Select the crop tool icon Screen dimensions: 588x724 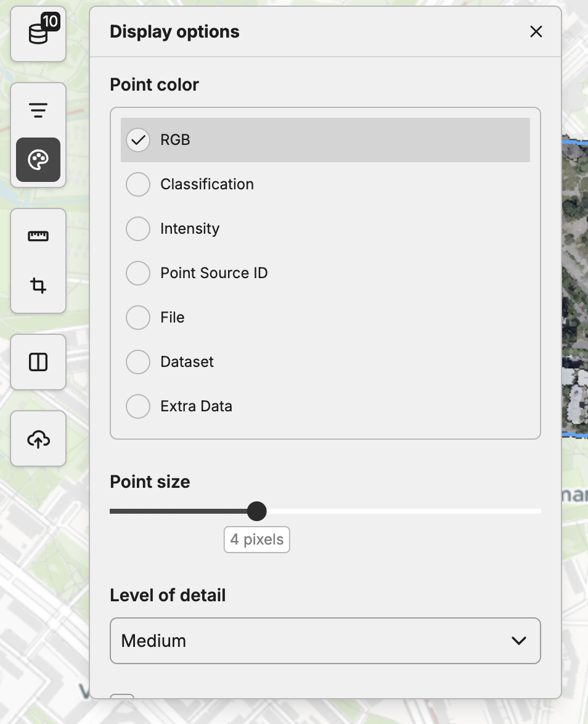point(38,286)
